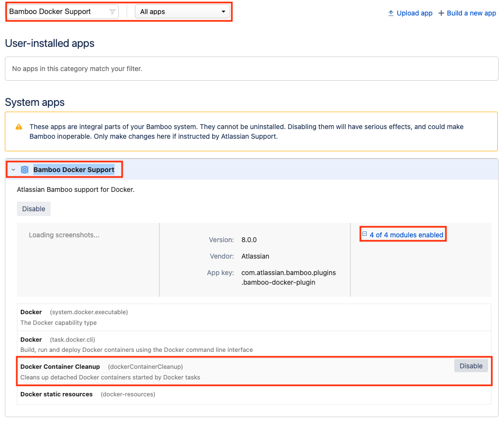Open the All apps dropdown

pos(182,12)
